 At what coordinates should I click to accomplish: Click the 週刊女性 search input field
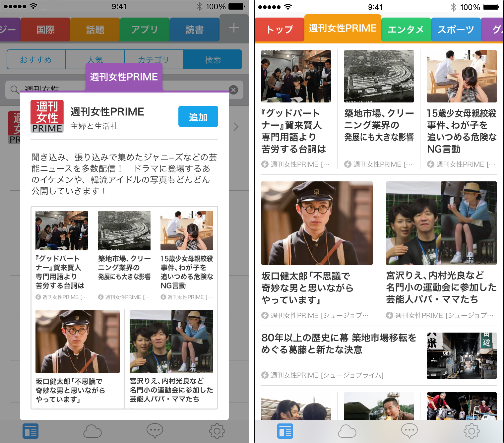pos(124,90)
